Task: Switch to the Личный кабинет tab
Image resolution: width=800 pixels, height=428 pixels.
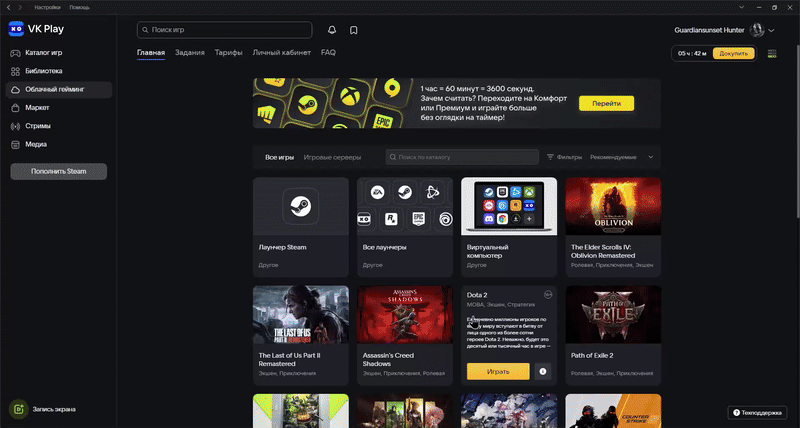Action: [282, 53]
